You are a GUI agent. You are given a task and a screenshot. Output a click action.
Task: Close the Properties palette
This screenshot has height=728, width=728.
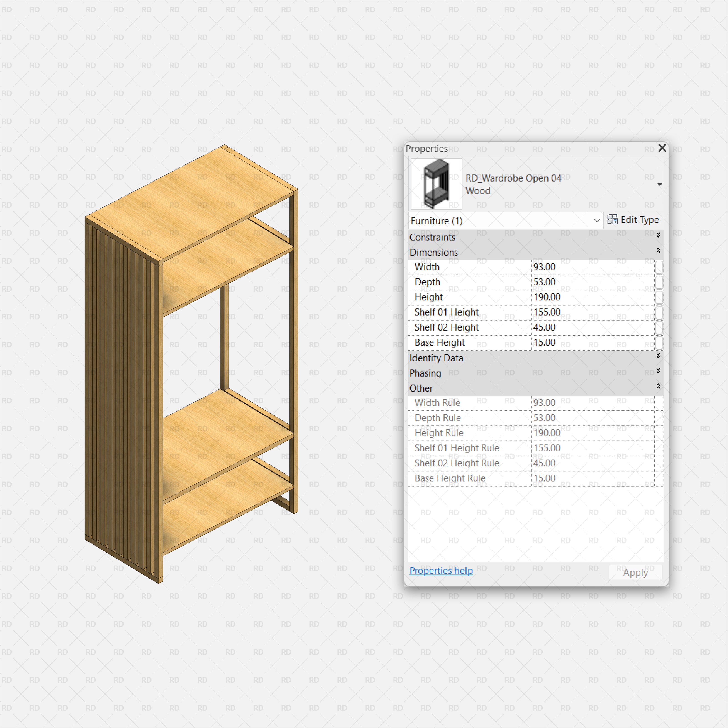point(662,148)
